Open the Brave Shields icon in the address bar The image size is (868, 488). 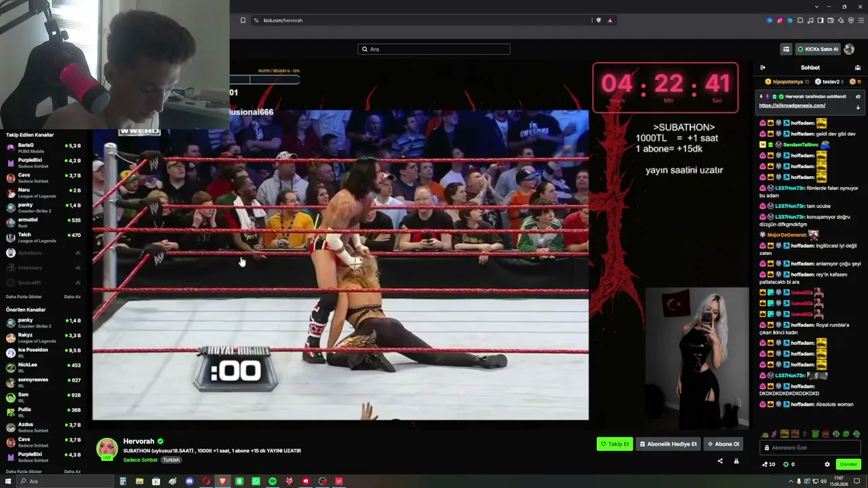[598, 20]
